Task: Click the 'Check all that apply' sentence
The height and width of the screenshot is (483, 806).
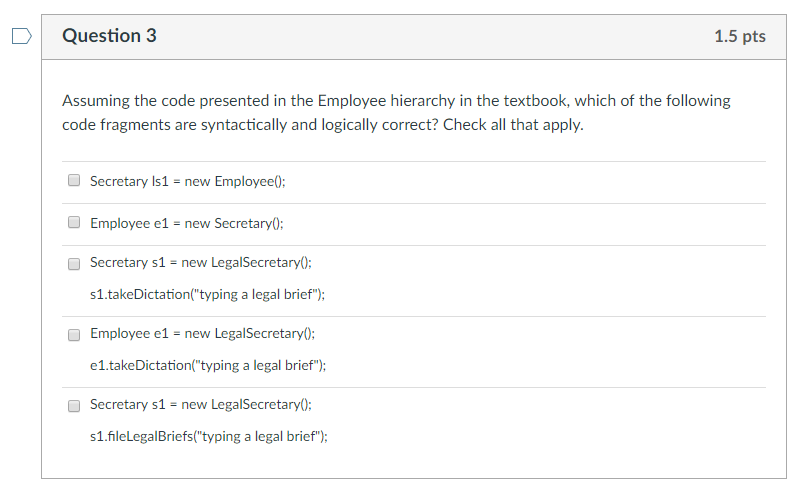Action: point(513,125)
